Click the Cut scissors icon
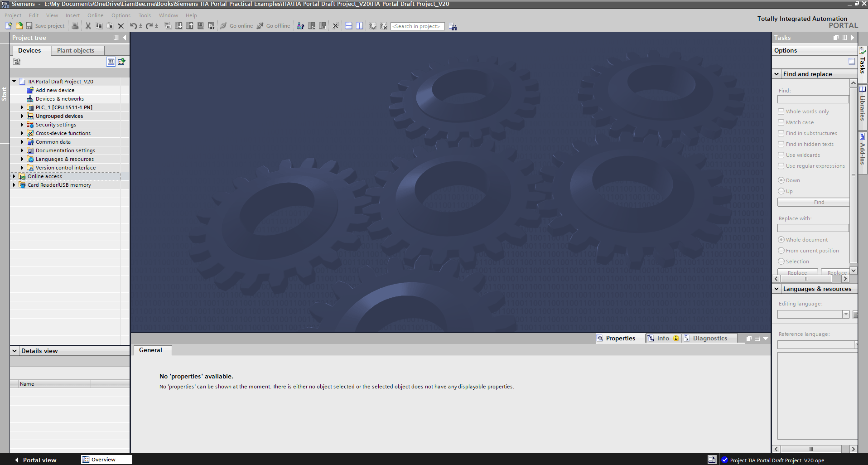 [88, 26]
